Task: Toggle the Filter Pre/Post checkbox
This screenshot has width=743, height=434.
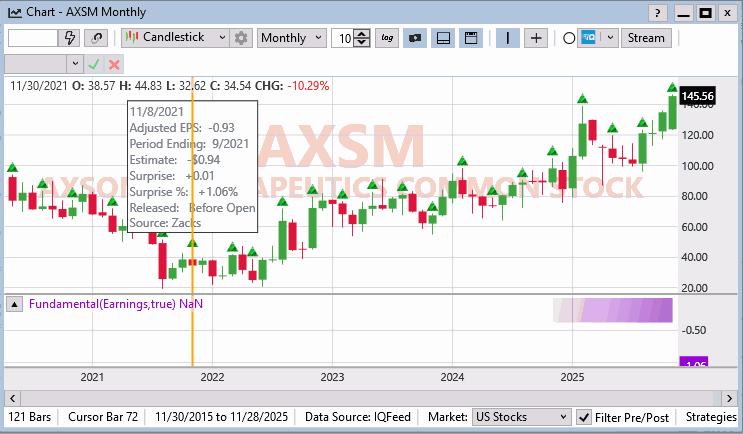Action: click(584, 417)
